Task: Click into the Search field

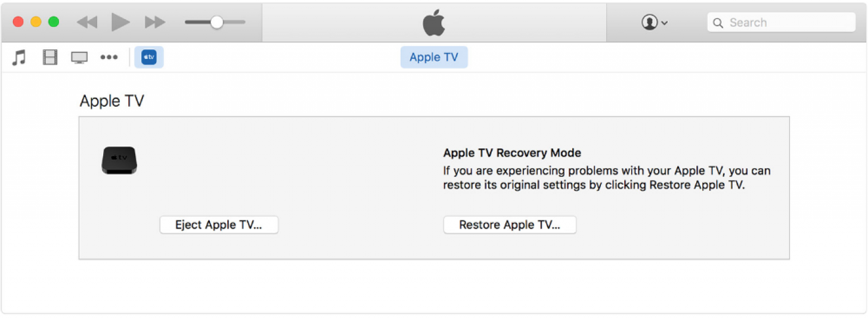Action: pos(787,23)
